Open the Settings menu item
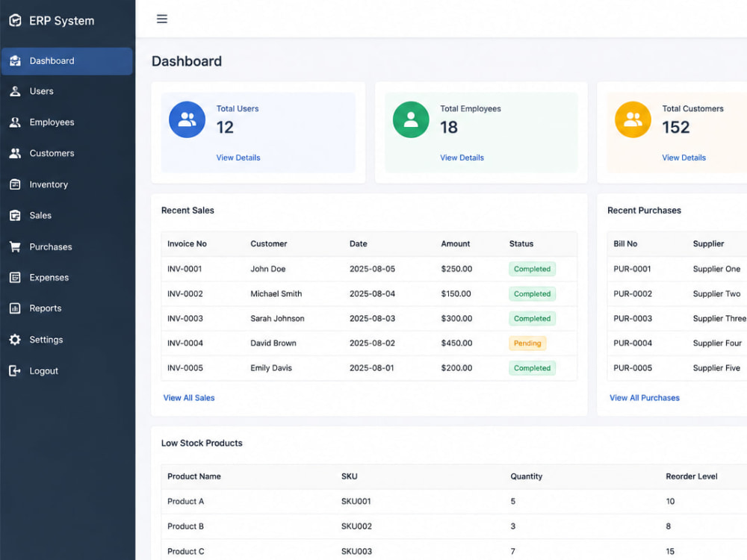 point(66,340)
